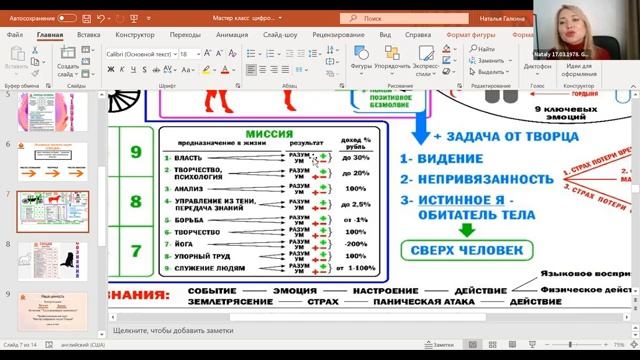Open line spacing options
Viewport: 640px width, 360px height.
(x=313, y=53)
